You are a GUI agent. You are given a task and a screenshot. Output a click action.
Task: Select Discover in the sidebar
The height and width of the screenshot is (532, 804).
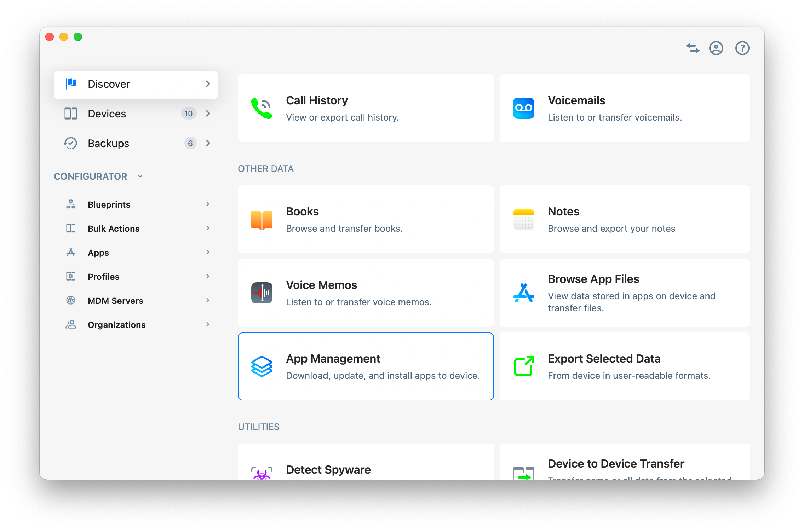tap(136, 85)
